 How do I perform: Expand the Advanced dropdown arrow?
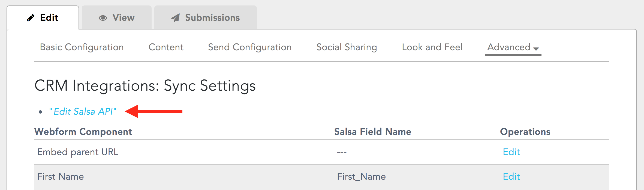[536, 49]
